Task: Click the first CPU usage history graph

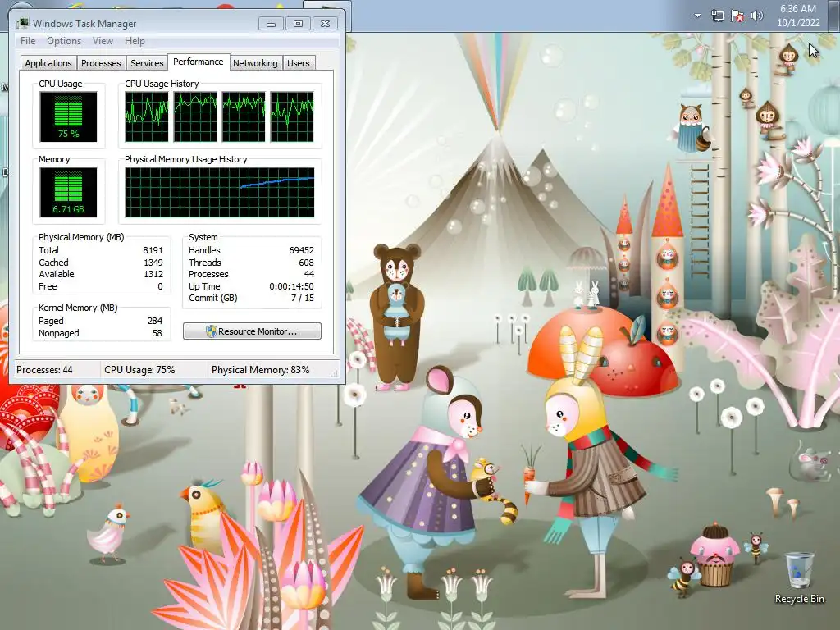Action: tap(146, 116)
